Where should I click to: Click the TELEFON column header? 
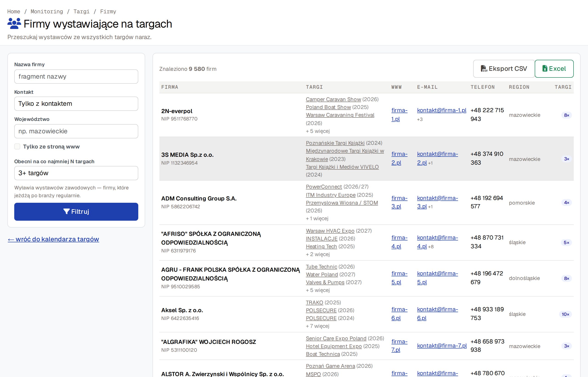pyautogui.click(x=483, y=87)
